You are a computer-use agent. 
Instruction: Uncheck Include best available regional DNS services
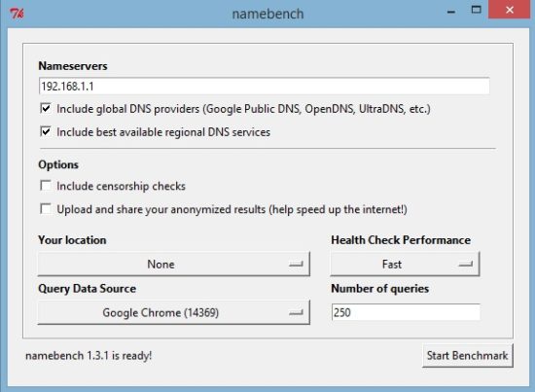tap(46, 131)
